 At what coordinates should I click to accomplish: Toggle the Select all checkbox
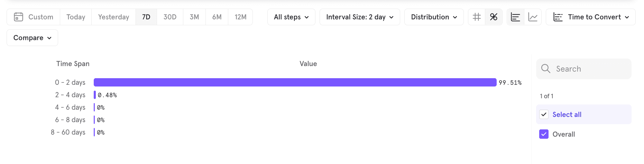pos(544,115)
